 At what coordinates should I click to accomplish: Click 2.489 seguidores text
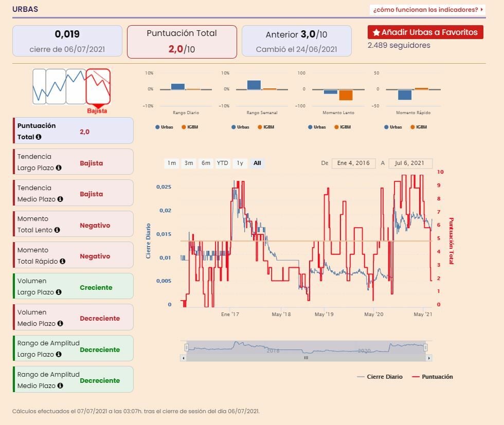(399, 45)
